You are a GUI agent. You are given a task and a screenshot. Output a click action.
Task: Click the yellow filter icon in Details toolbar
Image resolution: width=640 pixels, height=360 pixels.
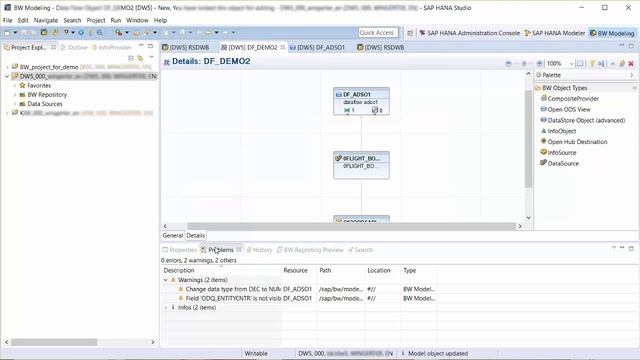pyautogui.click(x=592, y=63)
